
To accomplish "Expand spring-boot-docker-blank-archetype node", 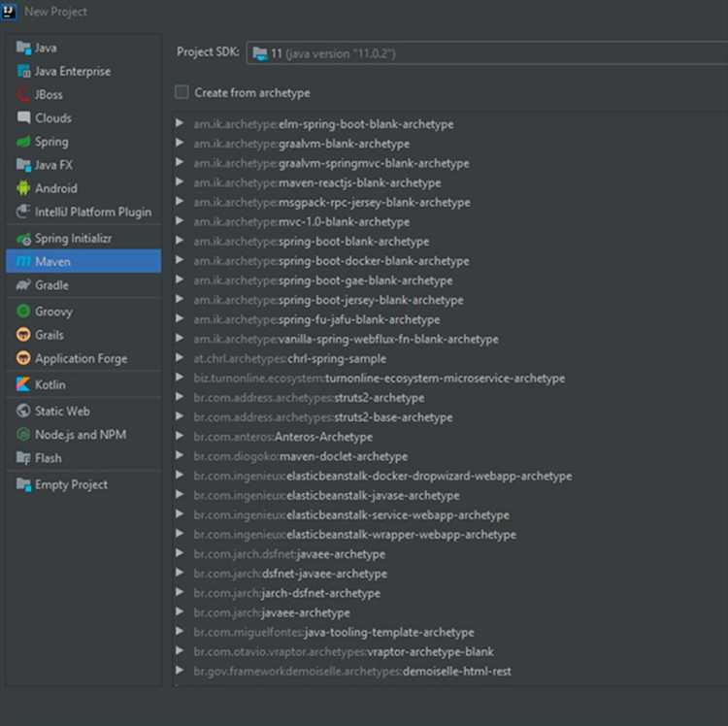I will (x=180, y=260).
